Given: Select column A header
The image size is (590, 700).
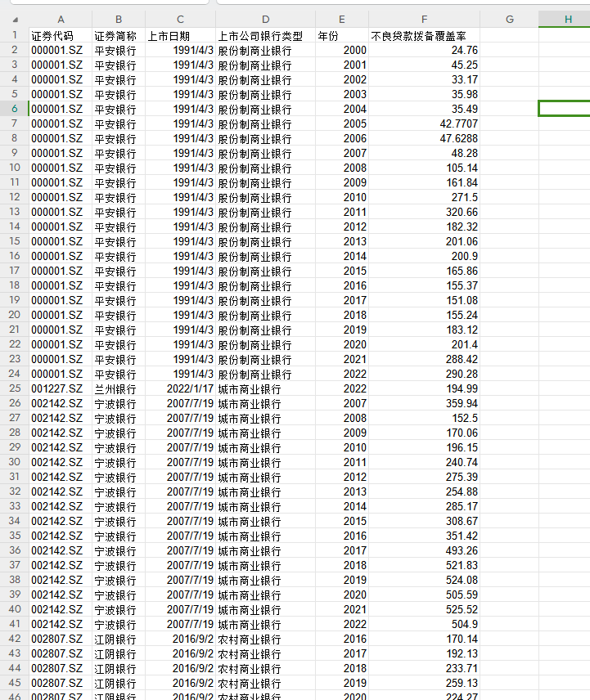Looking at the screenshot, I should tap(61, 19).
